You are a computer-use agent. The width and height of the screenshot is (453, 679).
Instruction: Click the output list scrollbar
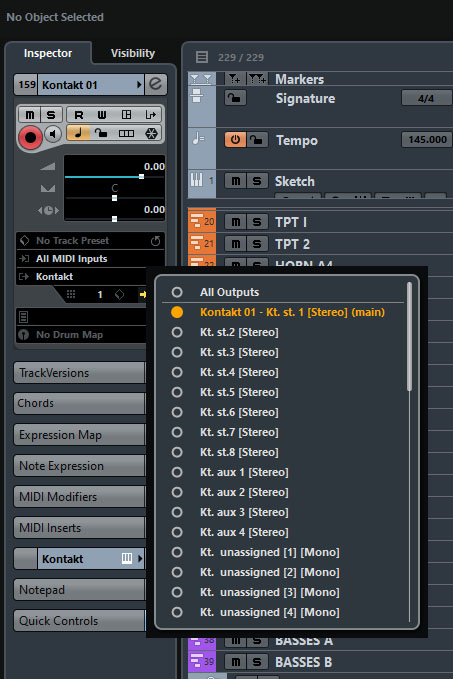click(409, 337)
